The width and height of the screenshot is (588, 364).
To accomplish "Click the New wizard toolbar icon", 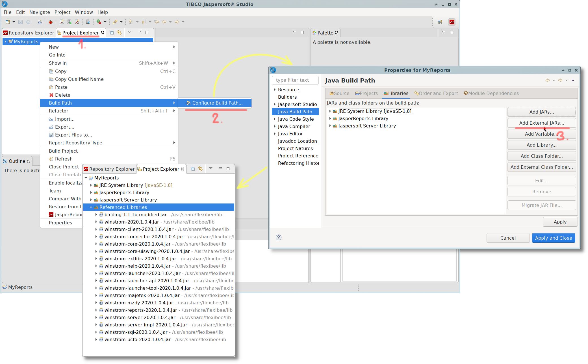I will click(x=8, y=22).
